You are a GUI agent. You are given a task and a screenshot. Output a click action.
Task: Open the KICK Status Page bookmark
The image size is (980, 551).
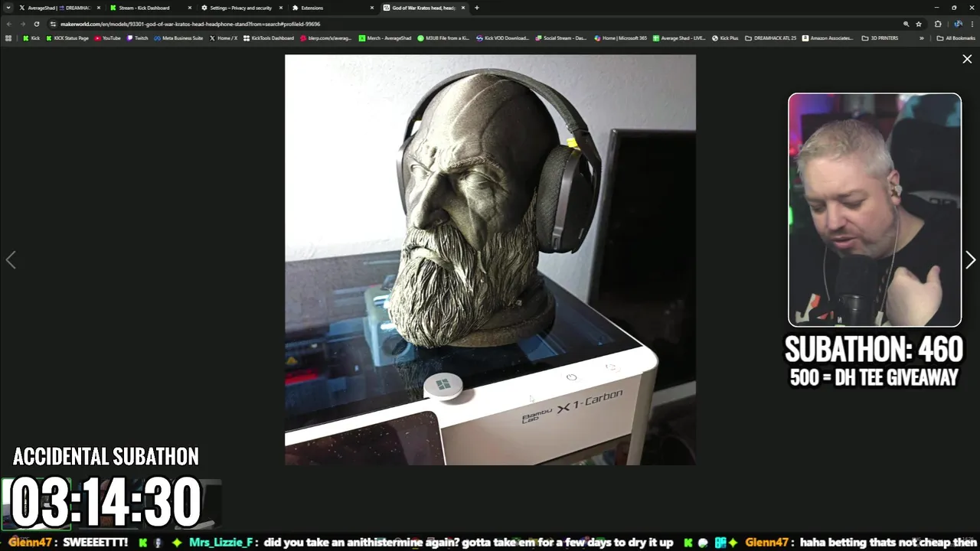point(67,37)
